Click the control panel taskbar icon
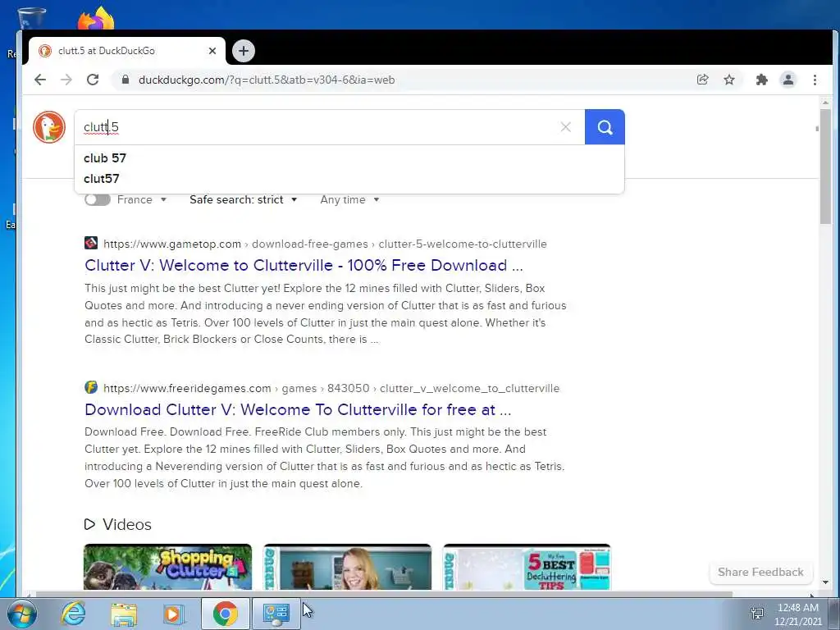Viewport: 840px width, 630px height. pyautogui.click(x=276, y=614)
